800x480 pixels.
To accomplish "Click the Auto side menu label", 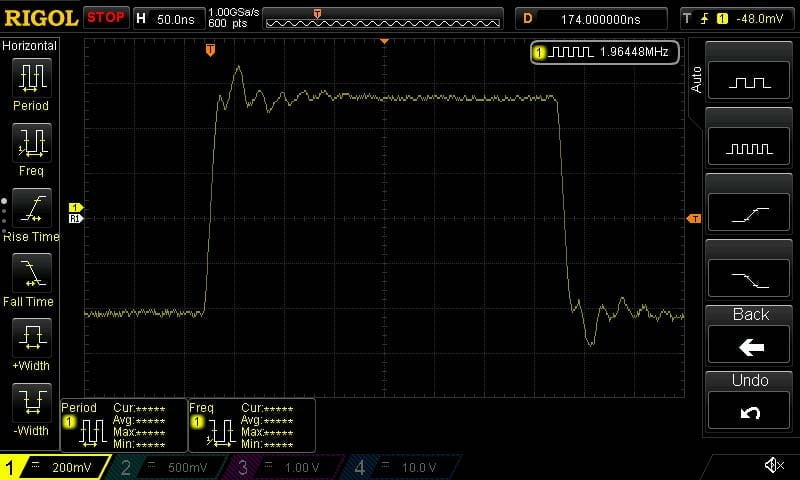I will 696,80.
